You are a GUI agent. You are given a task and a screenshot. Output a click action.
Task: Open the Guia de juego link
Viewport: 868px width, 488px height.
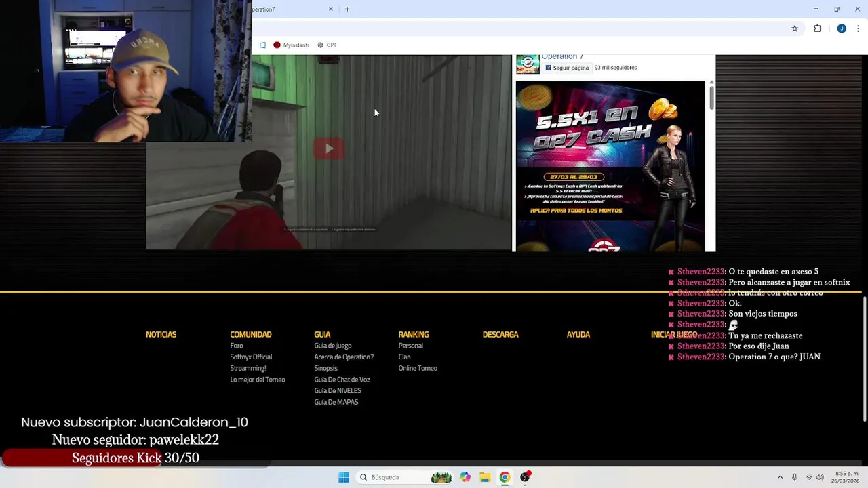[x=333, y=346]
